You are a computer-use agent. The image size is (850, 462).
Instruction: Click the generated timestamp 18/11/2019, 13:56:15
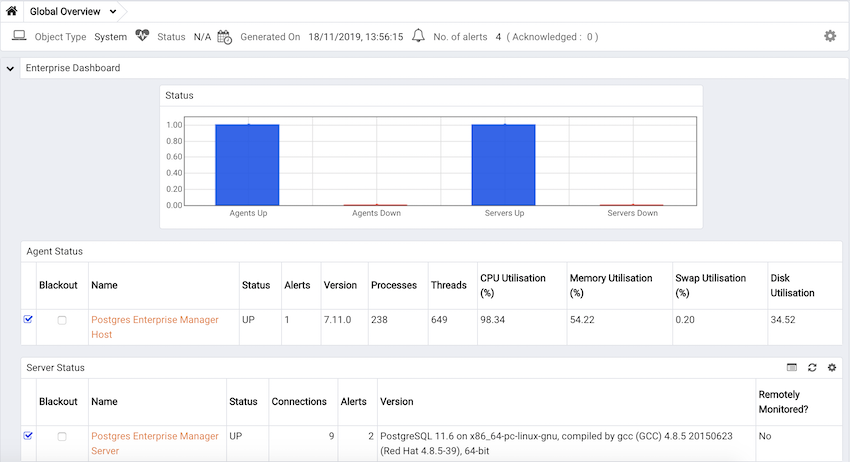(356, 37)
